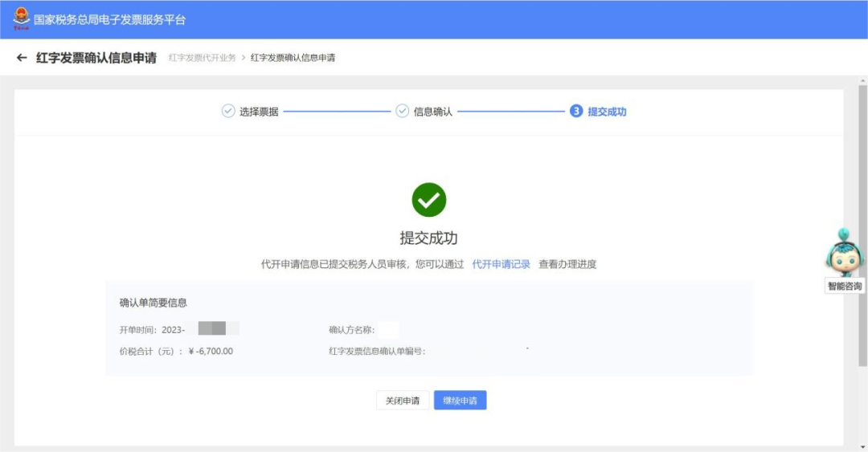
Task: Select the 选择票据 step label
Action: tap(259, 112)
